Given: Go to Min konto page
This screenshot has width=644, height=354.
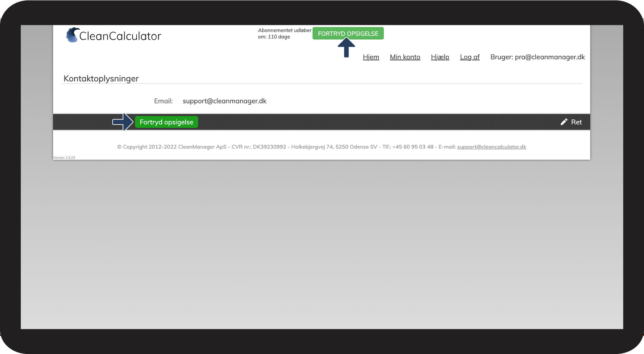Looking at the screenshot, I should pos(405,57).
